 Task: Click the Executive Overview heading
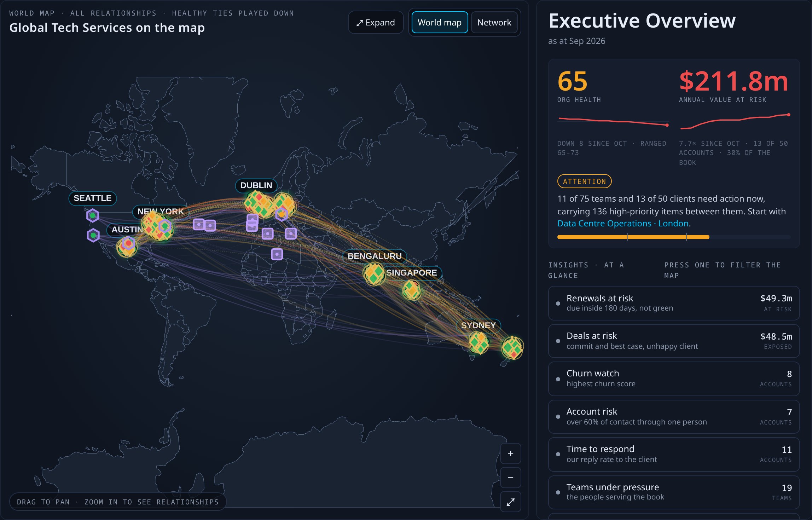coord(642,21)
